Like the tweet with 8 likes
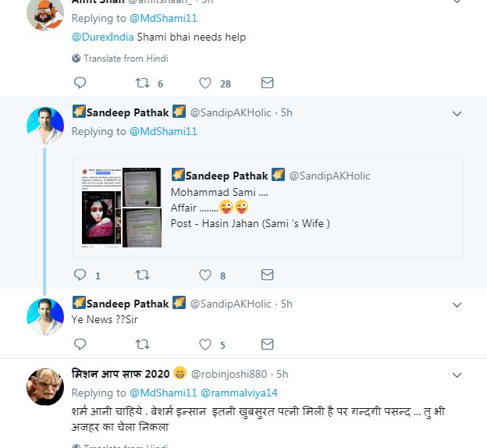This screenshot has width=487, height=448. (x=205, y=275)
